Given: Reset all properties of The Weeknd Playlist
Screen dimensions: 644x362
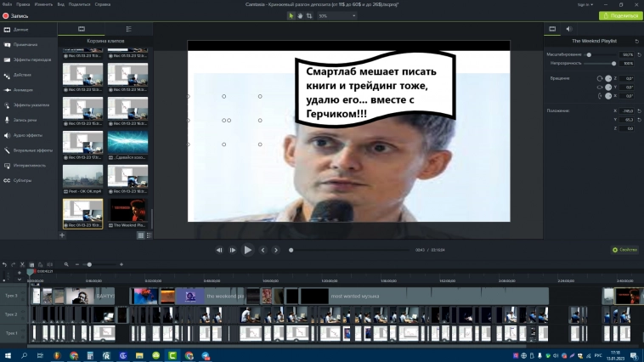Looking at the screenshot, I should click(637, 41).
